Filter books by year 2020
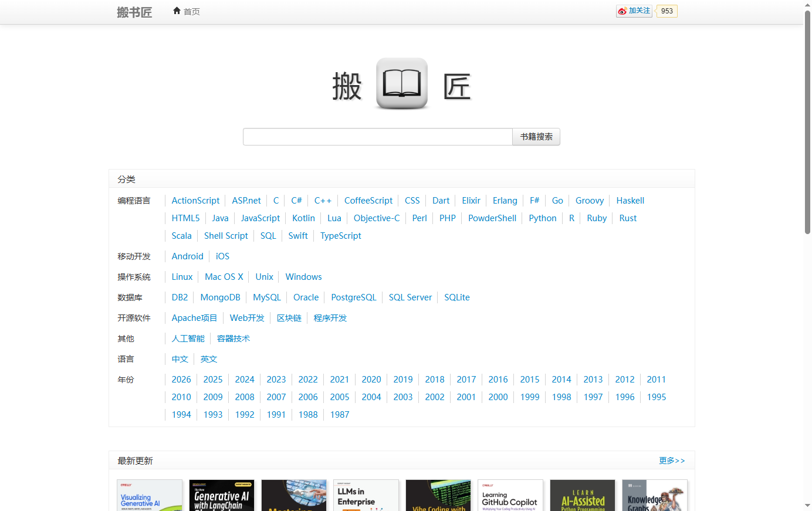Viewport: 812px width, 511px height. (x=371, y=380)
